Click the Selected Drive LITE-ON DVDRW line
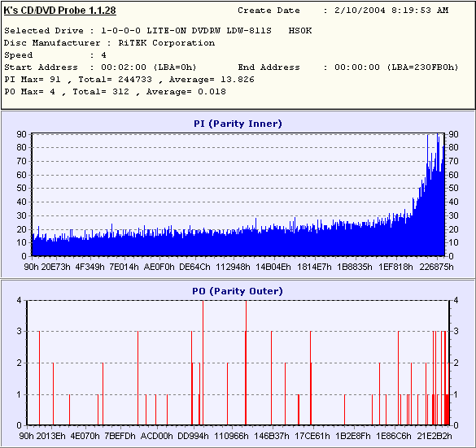Viewport: 476px width, 448px height. coord(158,31)
